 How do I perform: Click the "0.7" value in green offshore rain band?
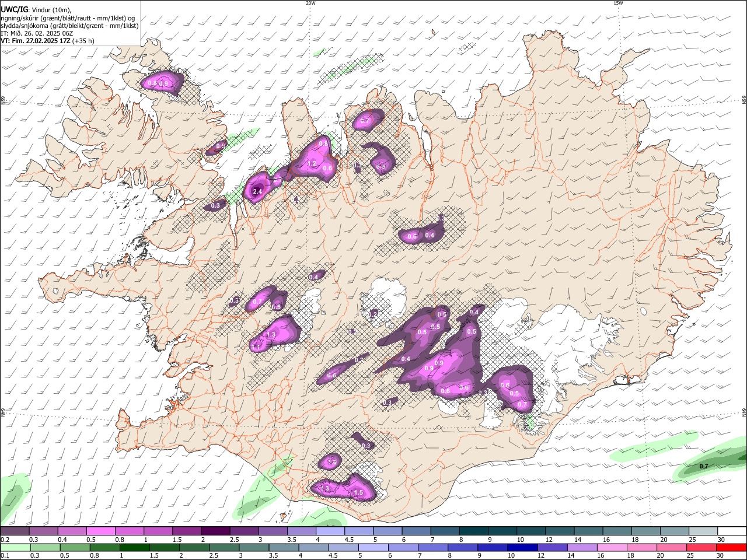click(x=704, y=467)
